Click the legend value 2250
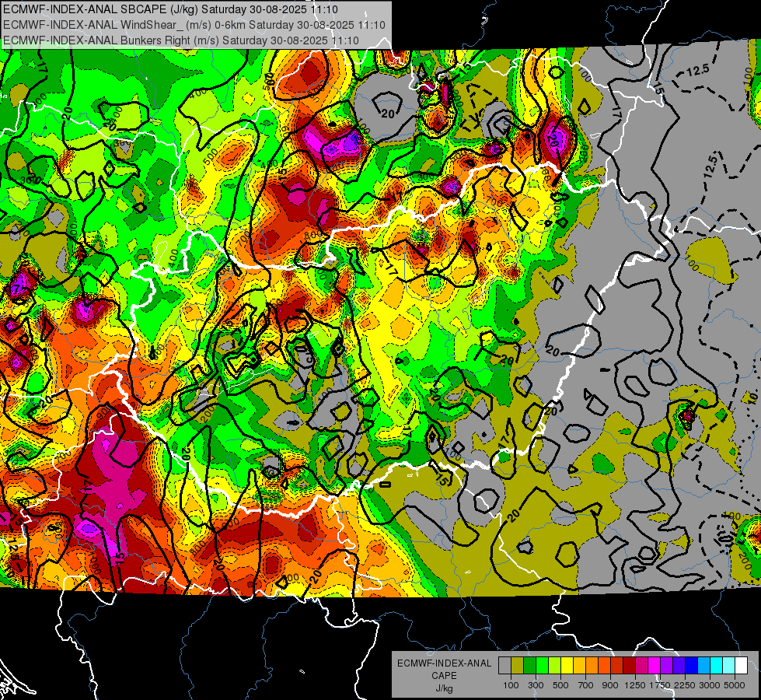Viewport: 761px width, 700px height. pyautogui.click(x=685, y=685)
